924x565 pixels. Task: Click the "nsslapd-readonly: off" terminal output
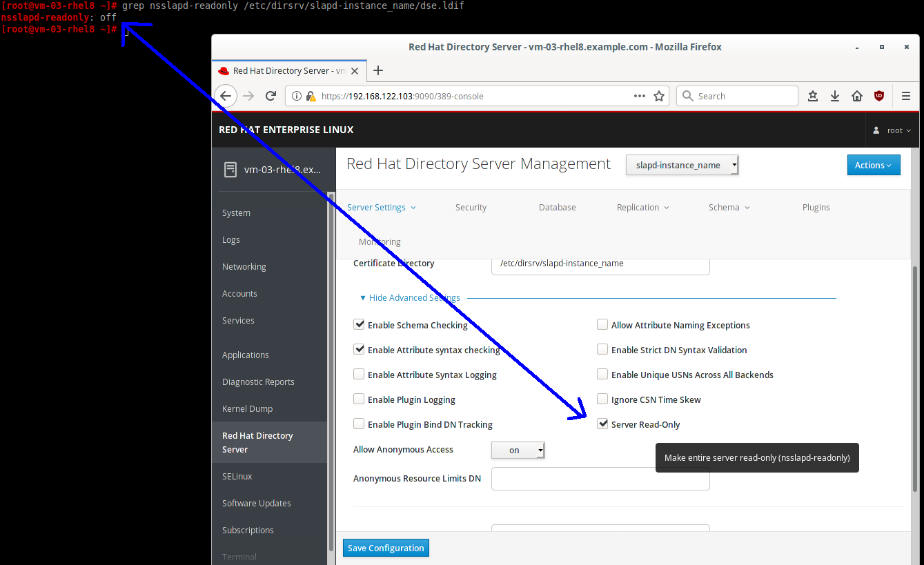point(58,17)
